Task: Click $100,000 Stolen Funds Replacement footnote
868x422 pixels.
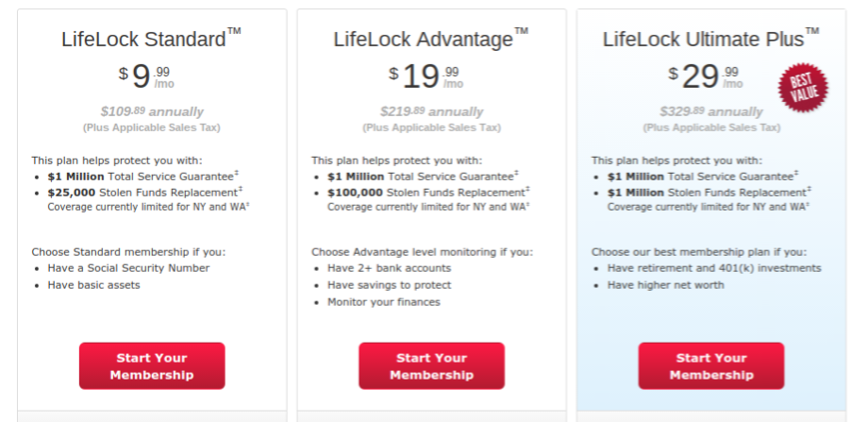Action: (428, 193)
